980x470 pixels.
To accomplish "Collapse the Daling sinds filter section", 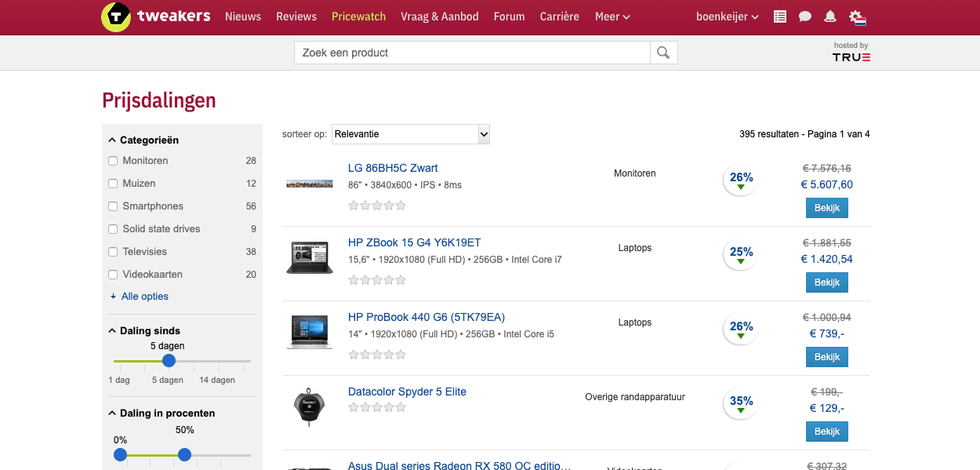I will click(x=144, y=331).
